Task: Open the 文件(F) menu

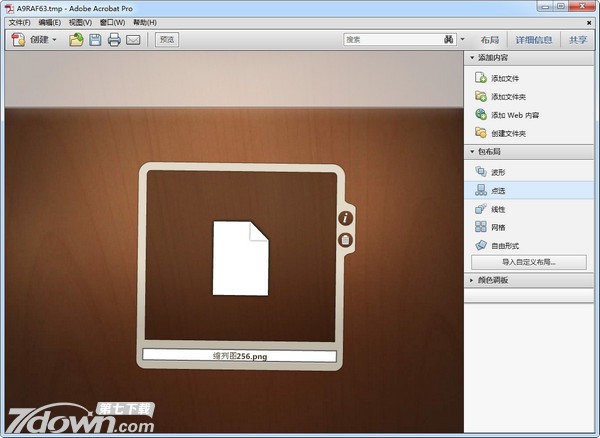Action: (20, 22)
